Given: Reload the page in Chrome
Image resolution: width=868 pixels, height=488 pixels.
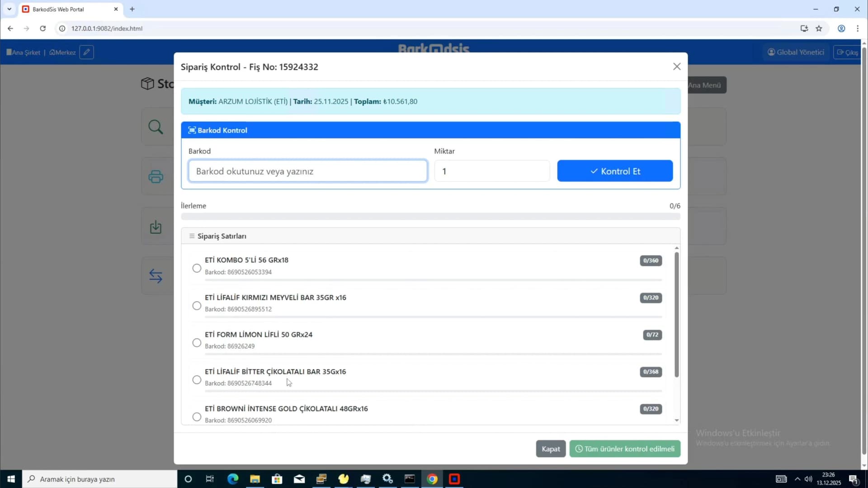Looking at the screenshot, I should (42, 28).
